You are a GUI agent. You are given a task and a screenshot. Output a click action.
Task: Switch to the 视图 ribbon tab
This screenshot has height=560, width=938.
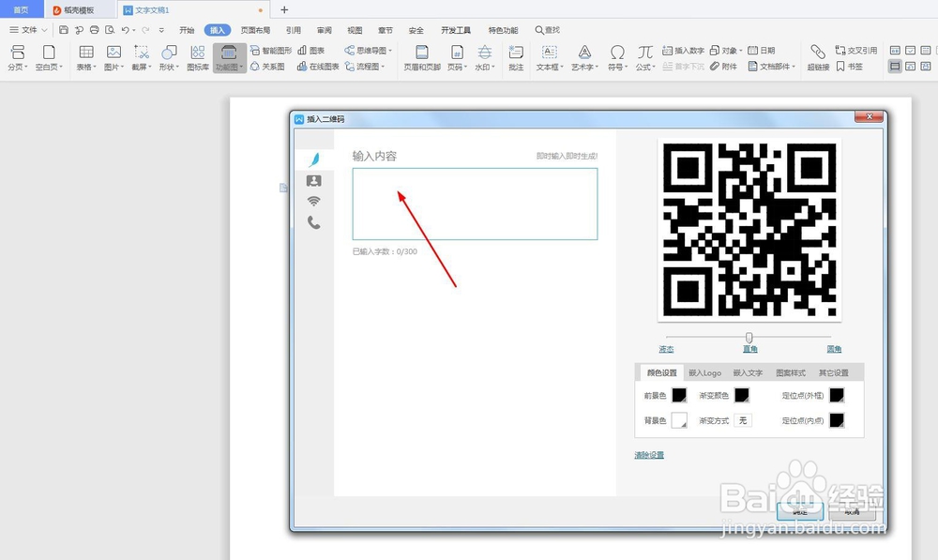[355, 30]
